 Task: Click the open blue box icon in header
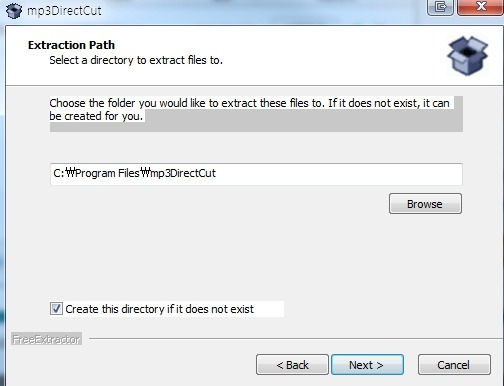point(467,55)
